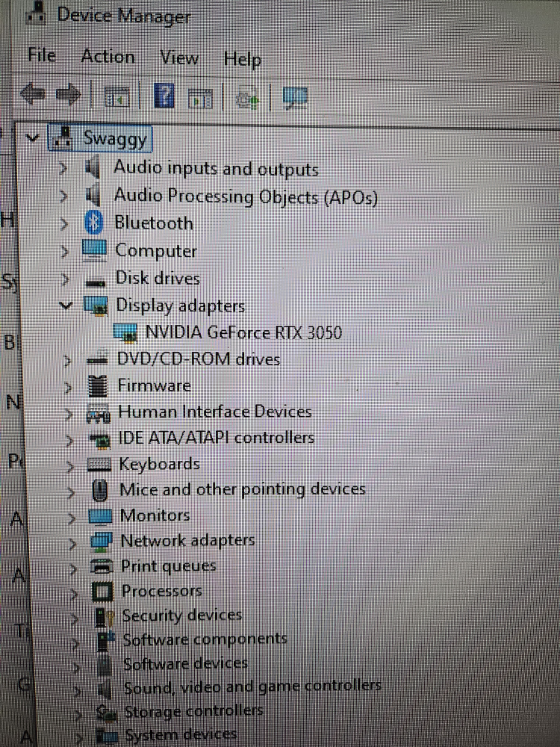This screenshot has height=747, width=560.
Task: Select the System devices row
Action: [181, 734]
